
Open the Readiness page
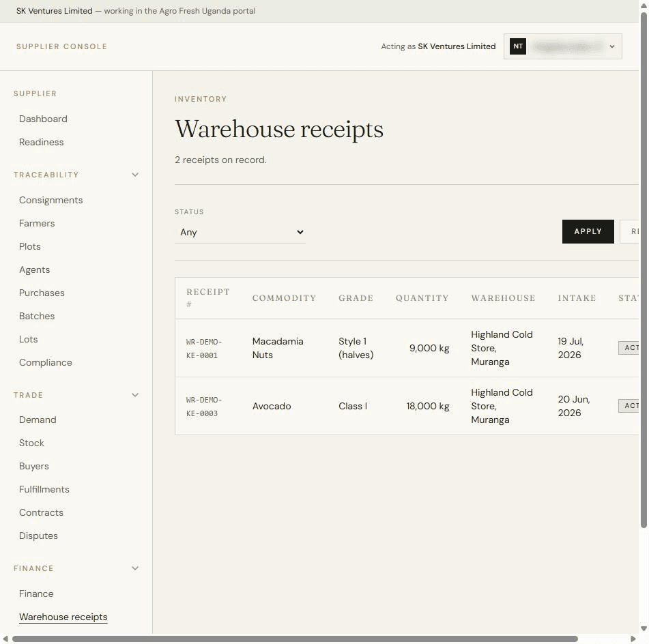click(42, 142)
